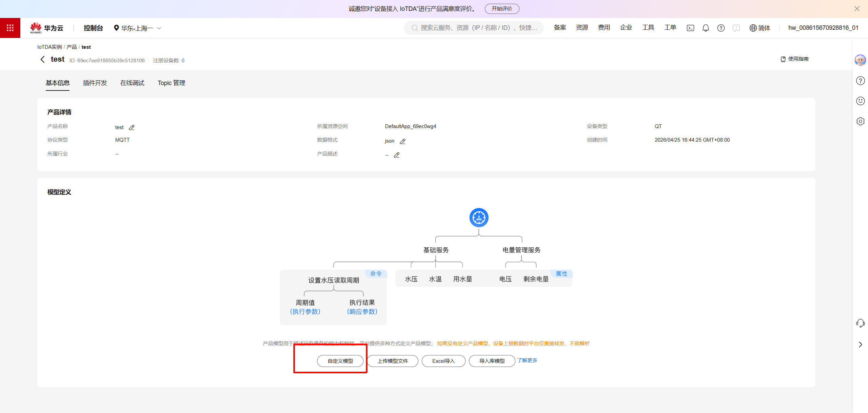Open the CloudShell terminal icon

(x=690, y=28)
